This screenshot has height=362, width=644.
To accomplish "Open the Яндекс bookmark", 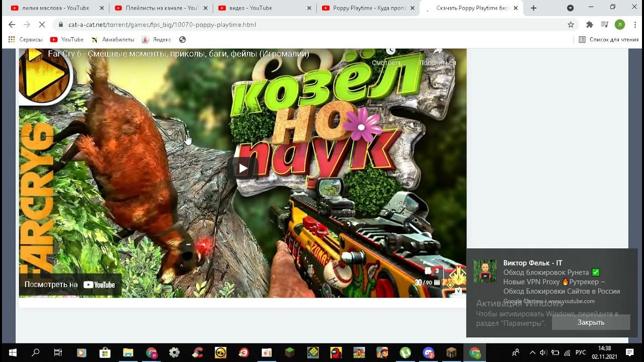I will [157, 40].
